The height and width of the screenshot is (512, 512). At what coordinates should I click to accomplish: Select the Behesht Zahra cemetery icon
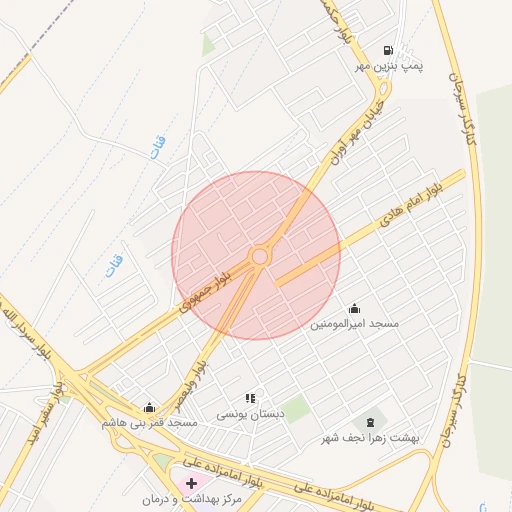coord(370,423)
